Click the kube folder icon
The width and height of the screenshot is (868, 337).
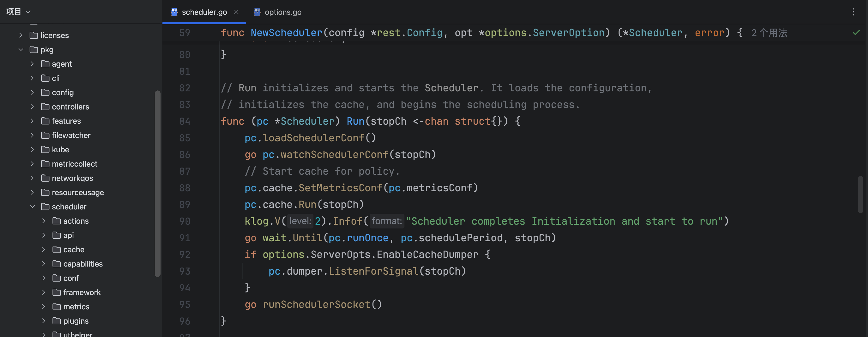(45, 149)
